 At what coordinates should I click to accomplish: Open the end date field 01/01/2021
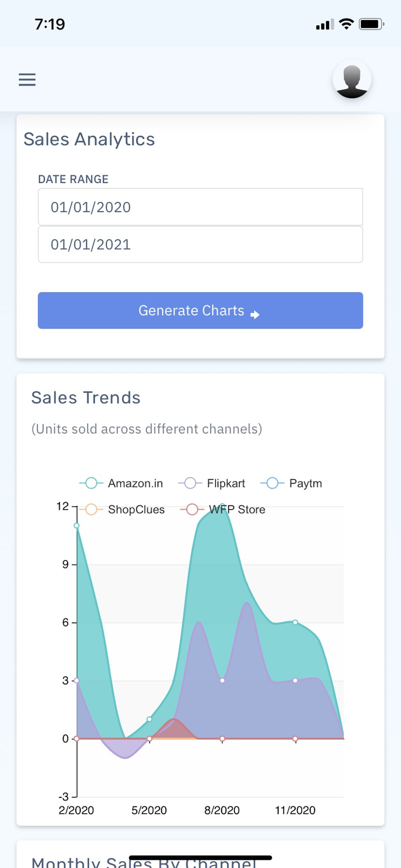point(200,244)
